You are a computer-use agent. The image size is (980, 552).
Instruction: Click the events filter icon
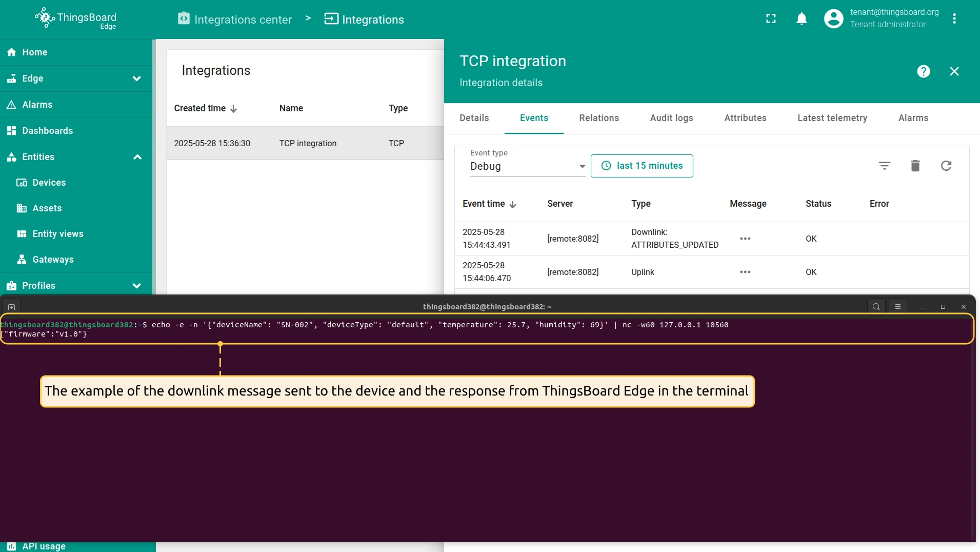(884, 166)
